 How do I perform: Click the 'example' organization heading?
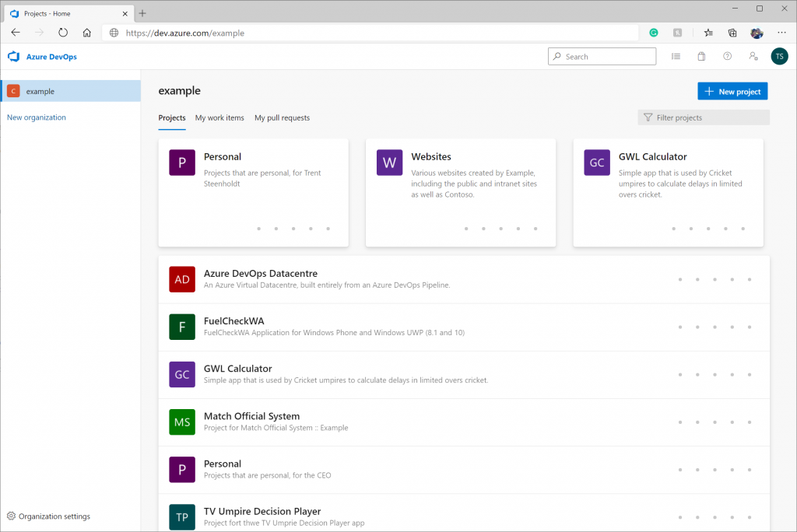pyautogui.click(x=180, y=91)
